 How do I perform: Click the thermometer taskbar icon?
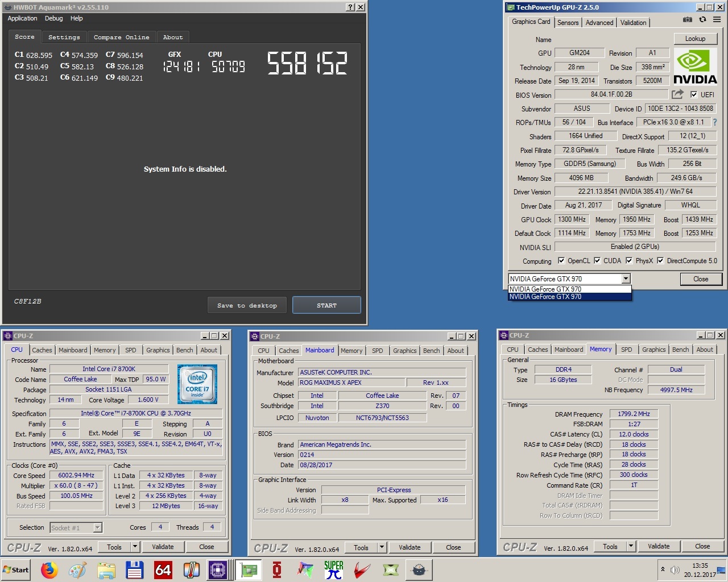click(x=191, y=569)
